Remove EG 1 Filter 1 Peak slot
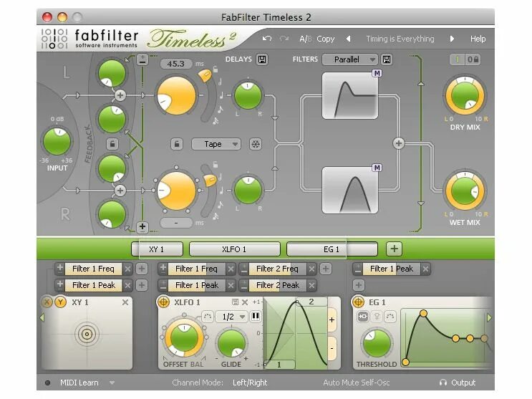Screen dimensions: 532x399 [425, 269]
